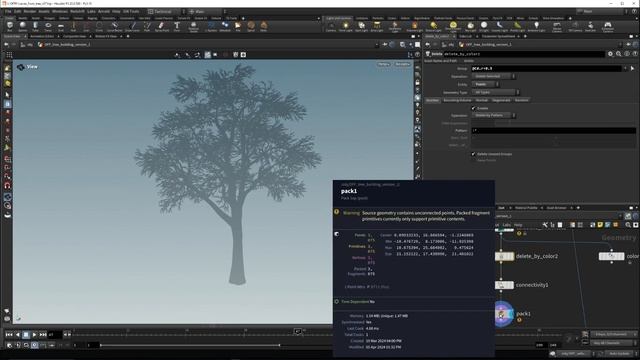
Task: Click the Group selection arrow button
Action: [632, 68]
